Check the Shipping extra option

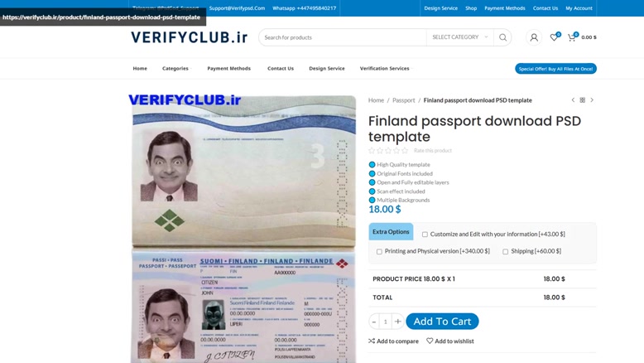point(505,251)
